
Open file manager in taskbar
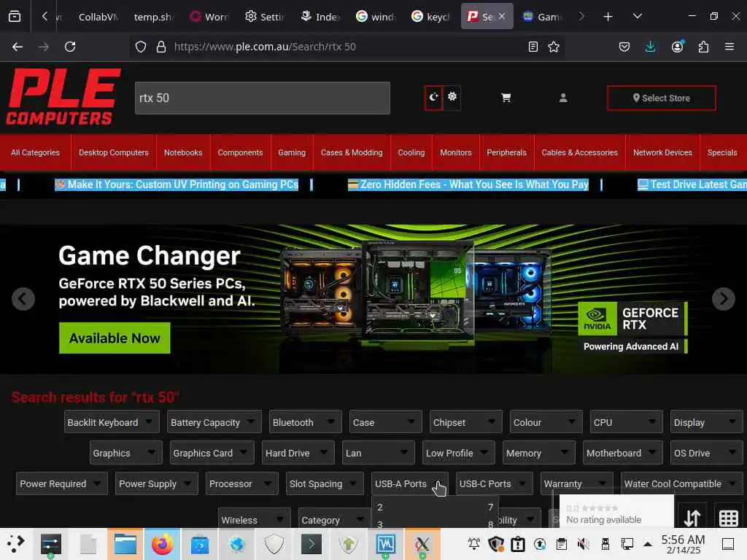click(125, 544)
